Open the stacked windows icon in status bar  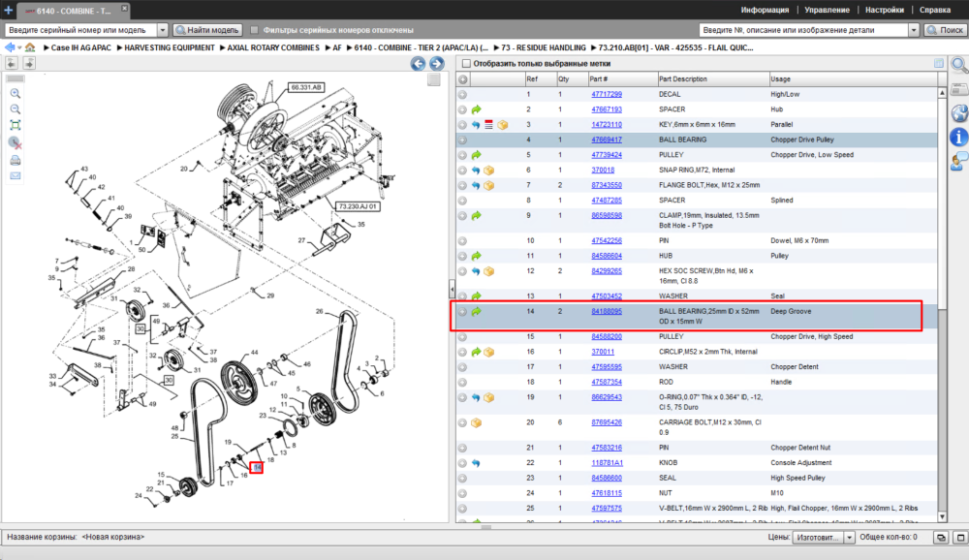tap(941, 537)
